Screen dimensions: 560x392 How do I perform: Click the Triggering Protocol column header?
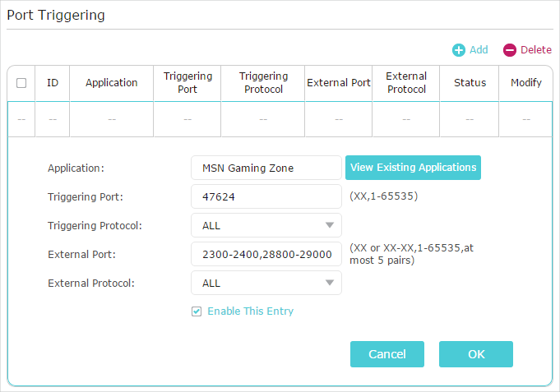click(263, 83)
